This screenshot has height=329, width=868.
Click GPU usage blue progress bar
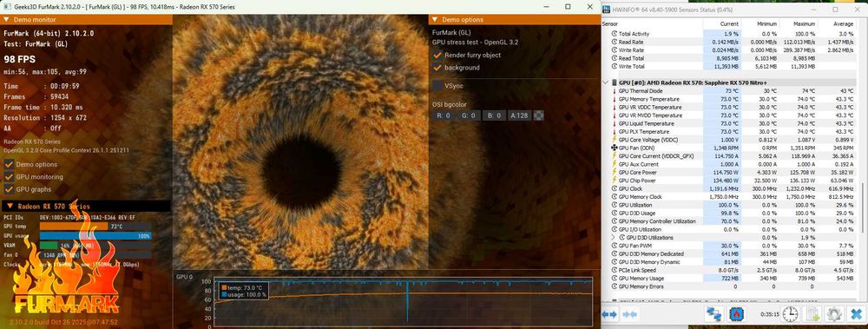click(x=95, y=236)
